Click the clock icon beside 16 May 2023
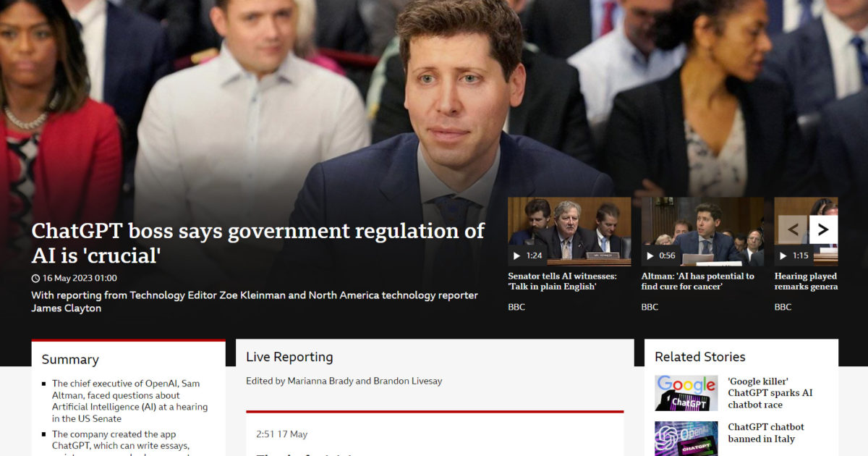 click(x=35, y=278)
